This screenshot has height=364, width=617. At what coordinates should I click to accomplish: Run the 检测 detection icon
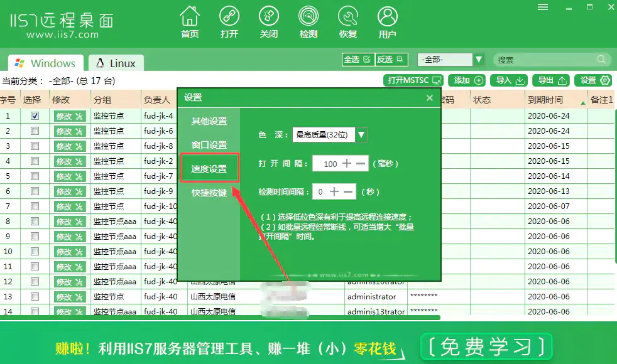tap(308, 23)
